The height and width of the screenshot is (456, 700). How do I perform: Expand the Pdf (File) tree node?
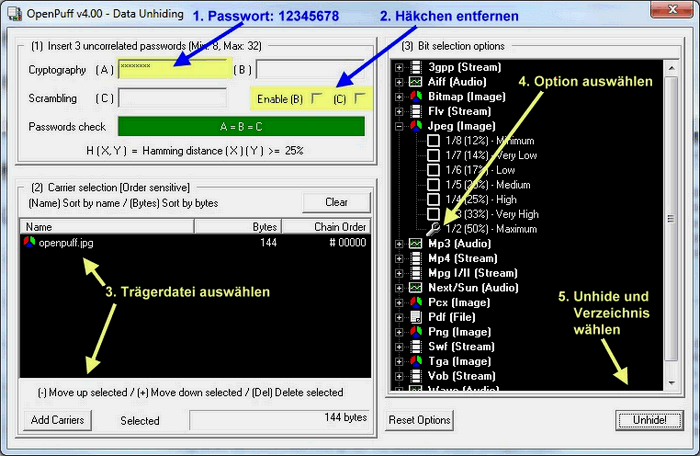[x=399, y=318]
